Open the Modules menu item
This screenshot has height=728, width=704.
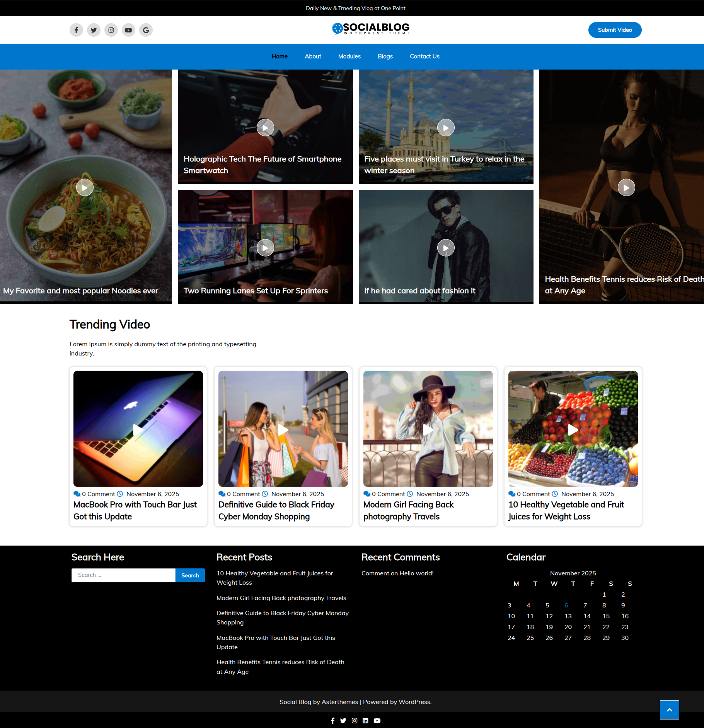(349, 56)
